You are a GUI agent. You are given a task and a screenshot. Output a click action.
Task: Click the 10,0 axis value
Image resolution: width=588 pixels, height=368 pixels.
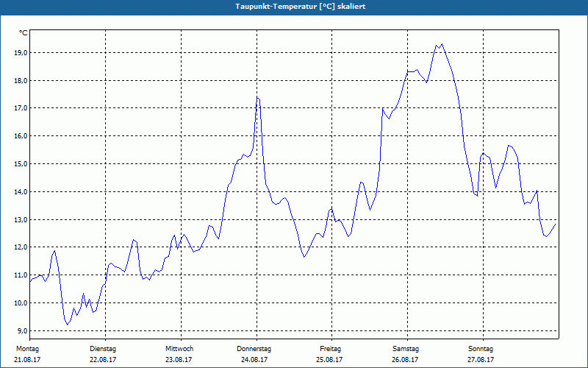21,302
